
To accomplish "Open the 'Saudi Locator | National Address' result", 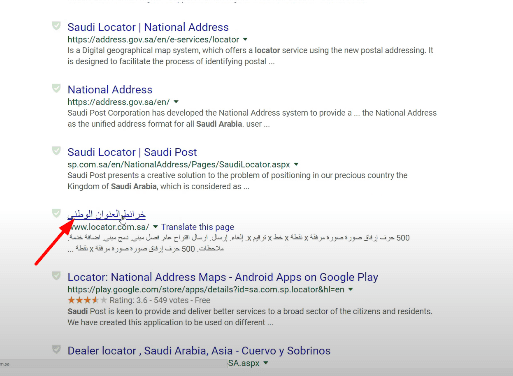I will pos(148,27).
